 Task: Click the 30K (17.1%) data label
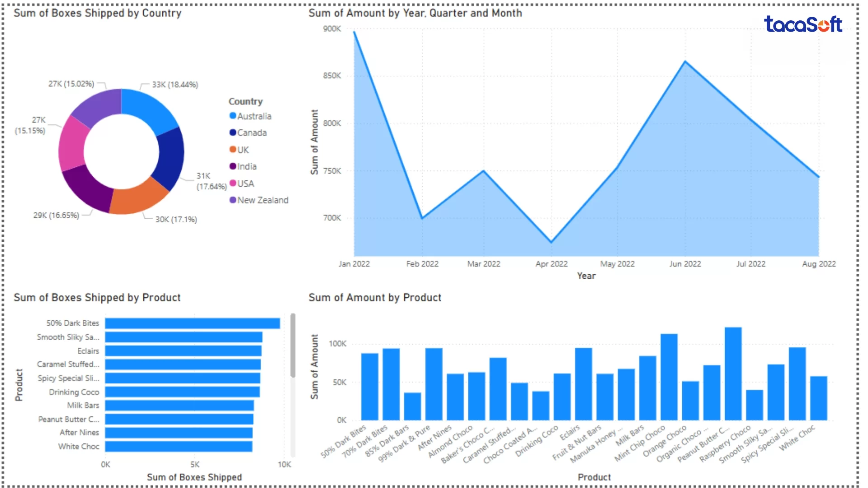click(176, 220)
